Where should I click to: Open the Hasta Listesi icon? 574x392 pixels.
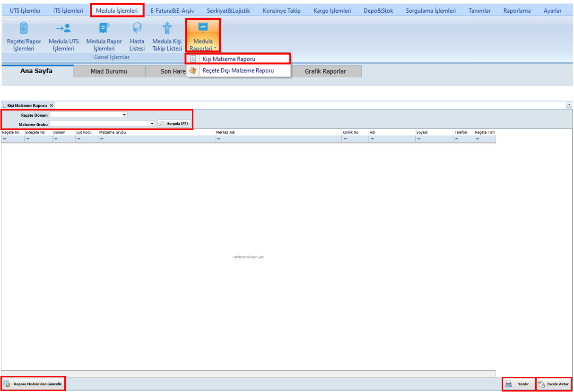coord(137,29)
